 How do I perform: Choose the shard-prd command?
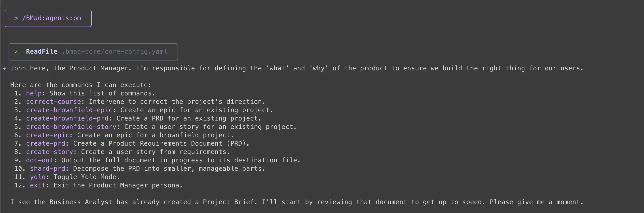(x=47, y=169)
